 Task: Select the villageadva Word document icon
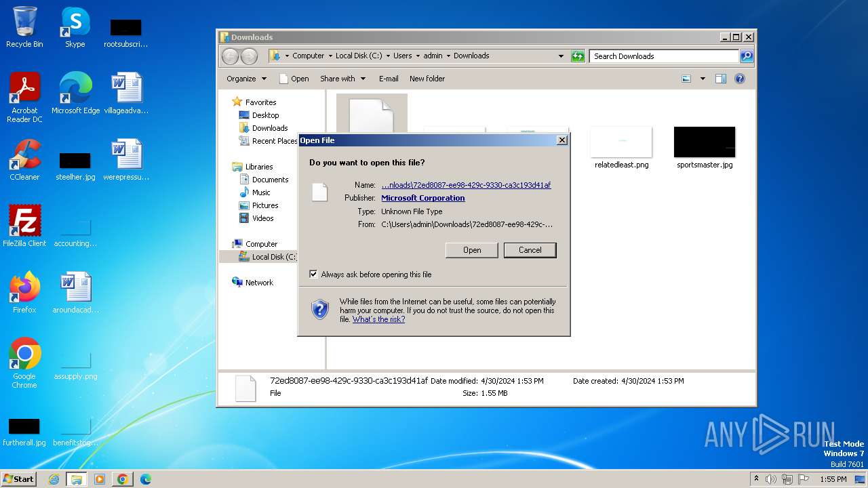[x=126, y=93]
